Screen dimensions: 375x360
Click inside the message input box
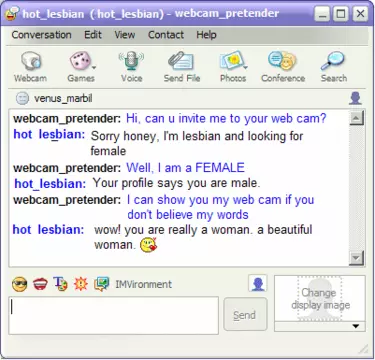(x=114, y=315)
